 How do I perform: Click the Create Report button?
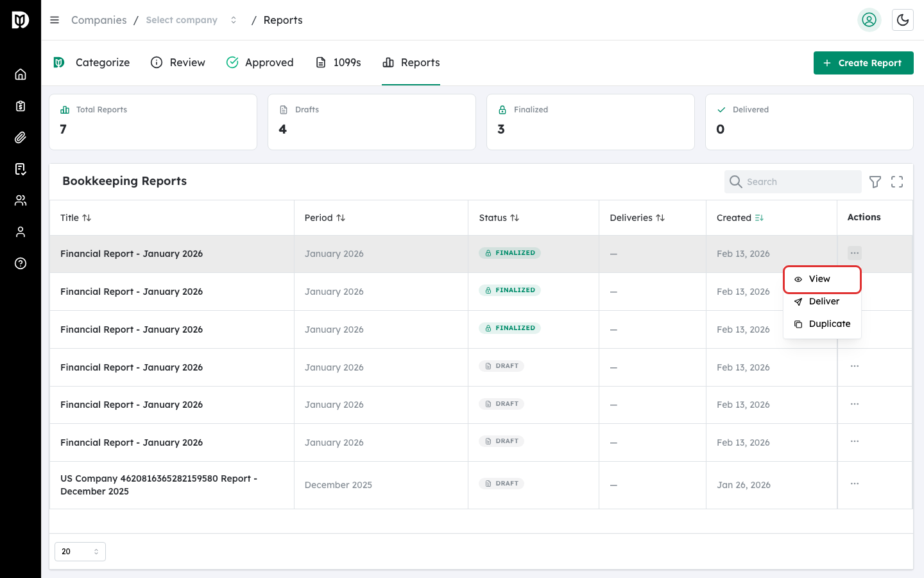tap(863, 63)
